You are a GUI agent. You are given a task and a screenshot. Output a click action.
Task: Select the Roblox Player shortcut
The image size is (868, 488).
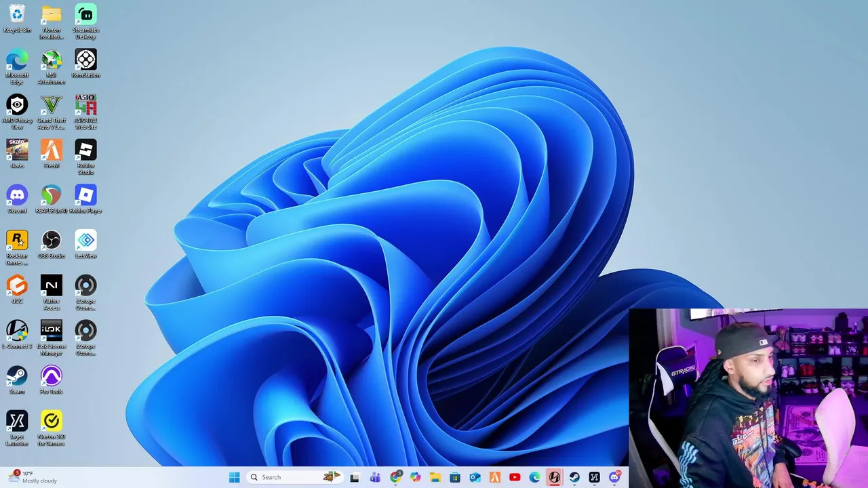85,199
